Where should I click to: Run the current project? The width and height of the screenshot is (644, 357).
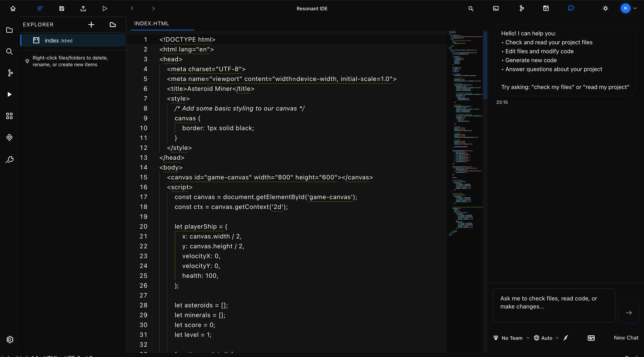tap(105, 8)
